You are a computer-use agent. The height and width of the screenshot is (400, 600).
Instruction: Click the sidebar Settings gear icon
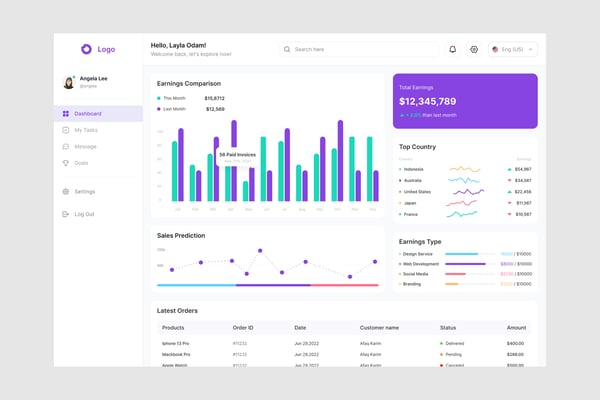(x=66, y=191)
